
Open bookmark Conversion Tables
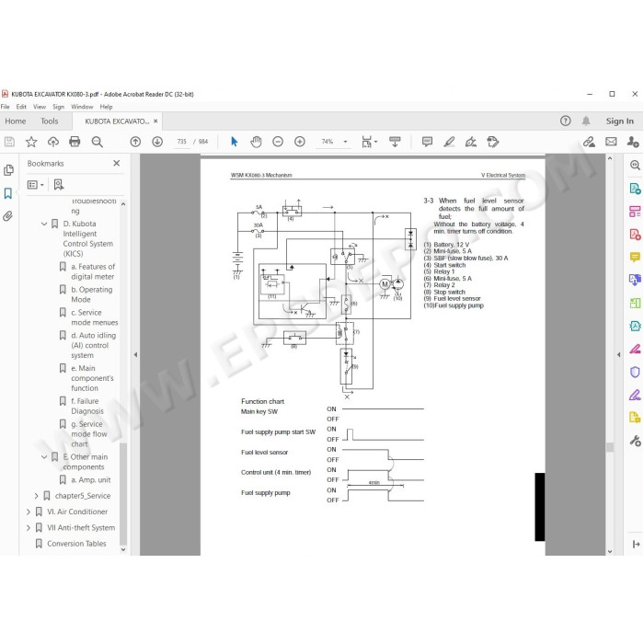pyautogui.click(x=76, y=544)
